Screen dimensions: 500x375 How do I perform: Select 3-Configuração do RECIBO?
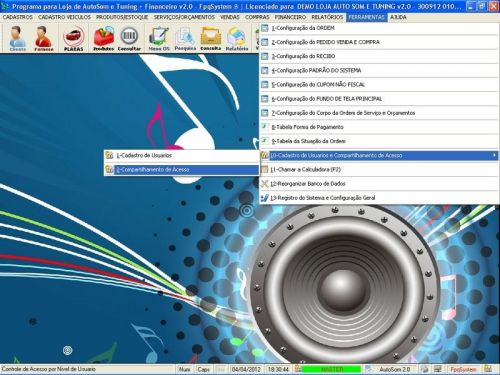click(x=379, y=56)
